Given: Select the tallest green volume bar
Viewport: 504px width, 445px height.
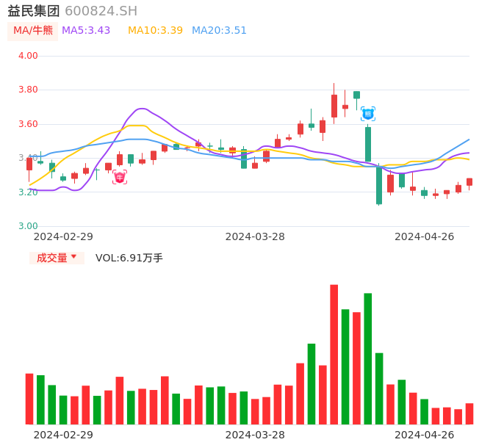Looking at the screenshot, I should point(368,358).
